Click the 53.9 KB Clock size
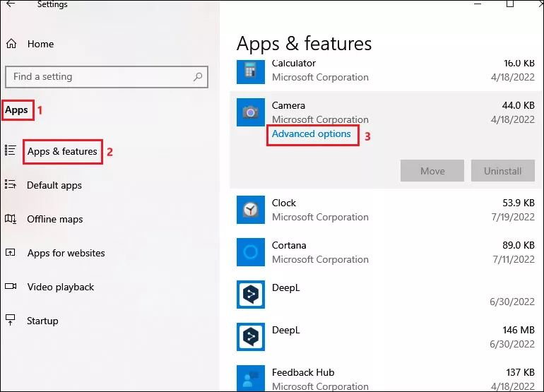544x392 pixels. [519, 203]
